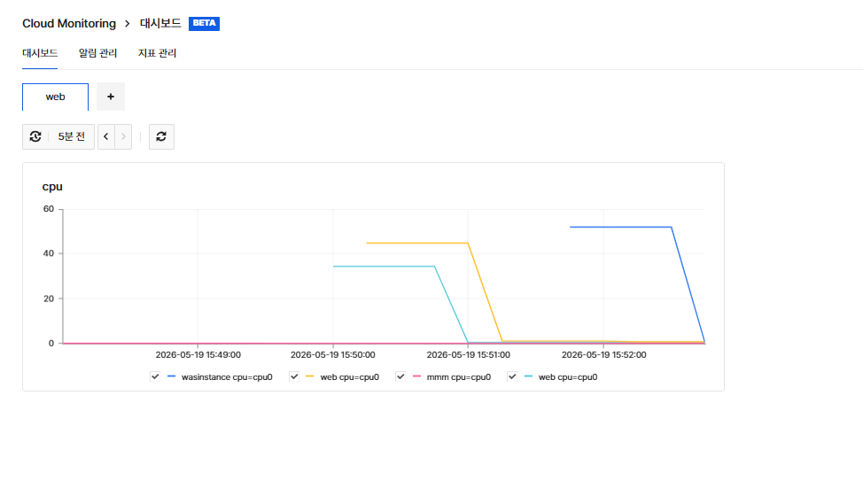Open the 지표 관리 tab
This screenshot has width=863, height=504.
(x=157, y=53)
